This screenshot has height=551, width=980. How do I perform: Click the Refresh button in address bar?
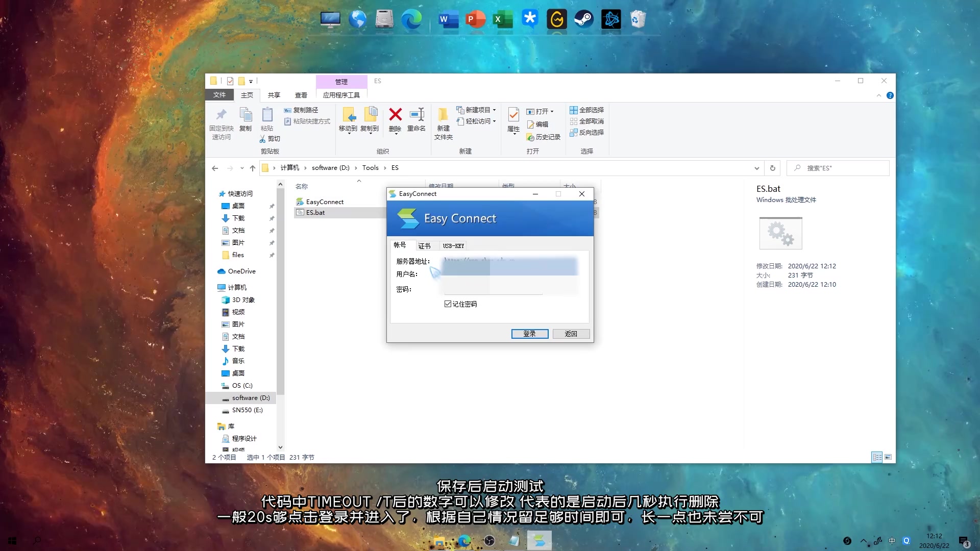(773, 168)
